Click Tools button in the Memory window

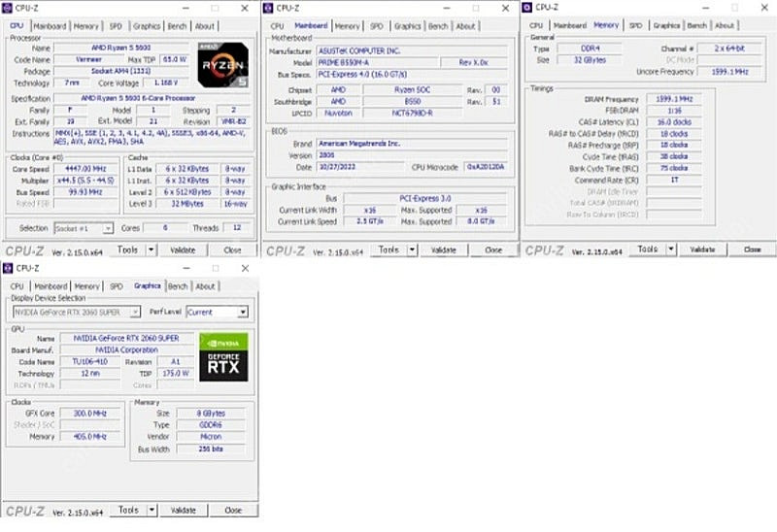point(647,249)
